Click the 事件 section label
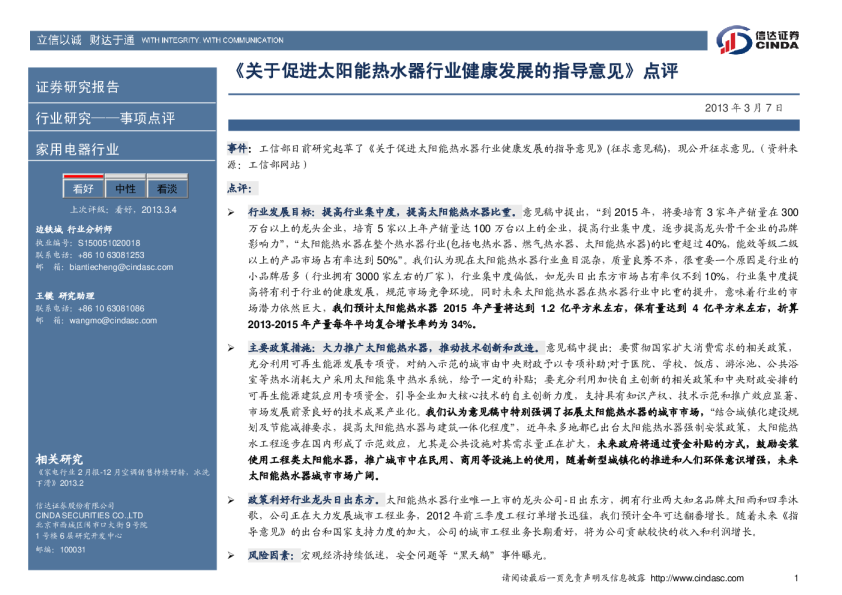 click(239, 148)
